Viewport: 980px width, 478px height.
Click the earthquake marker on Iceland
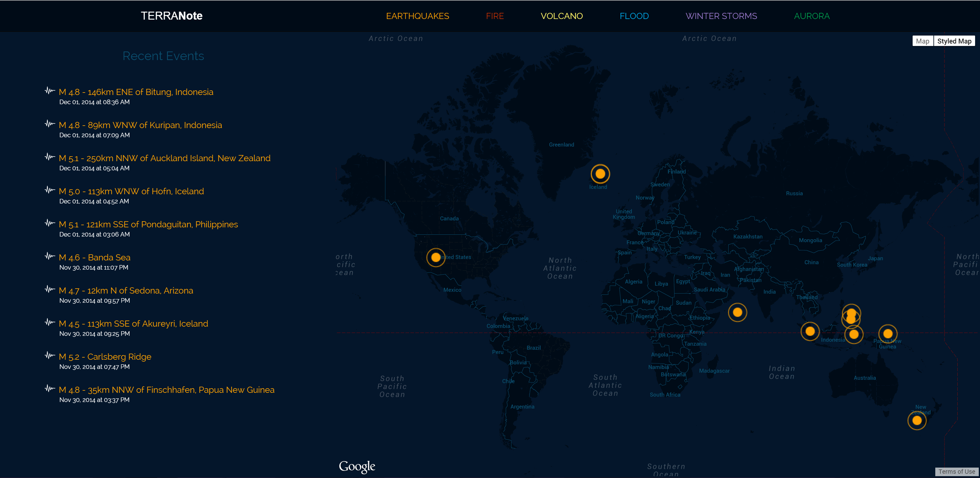pos(600,174)
